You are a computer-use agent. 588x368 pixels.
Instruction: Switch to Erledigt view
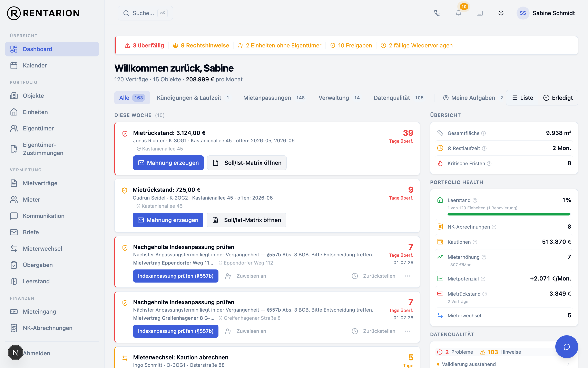(558, 98)
